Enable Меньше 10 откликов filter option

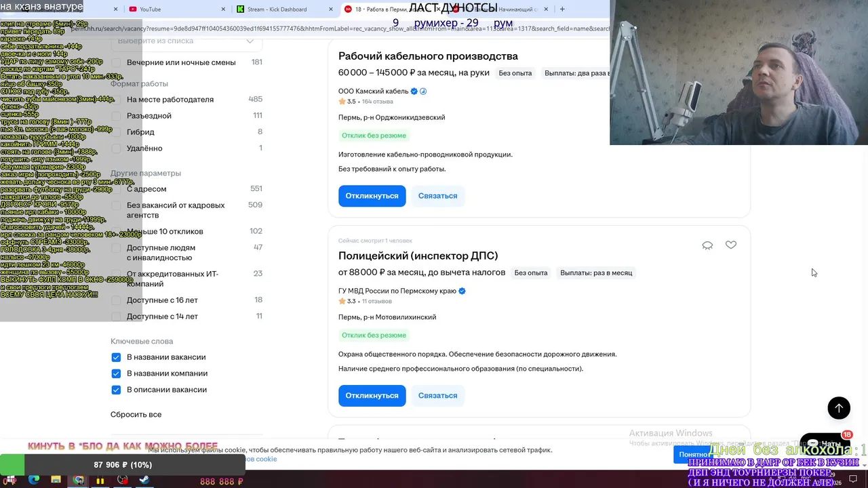point(116,232)
